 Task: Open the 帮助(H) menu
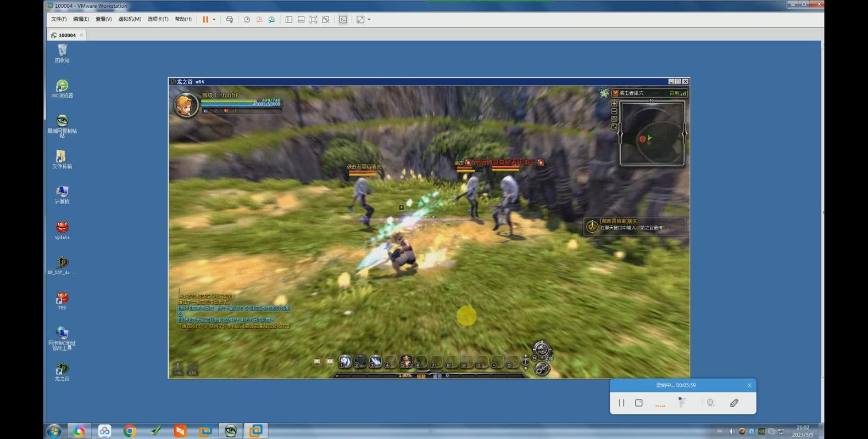pyautogui.click(x=183, y=19)
